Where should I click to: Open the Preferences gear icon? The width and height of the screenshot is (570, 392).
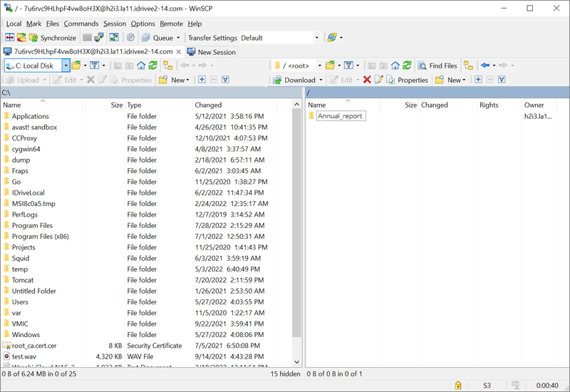point(130,38)
